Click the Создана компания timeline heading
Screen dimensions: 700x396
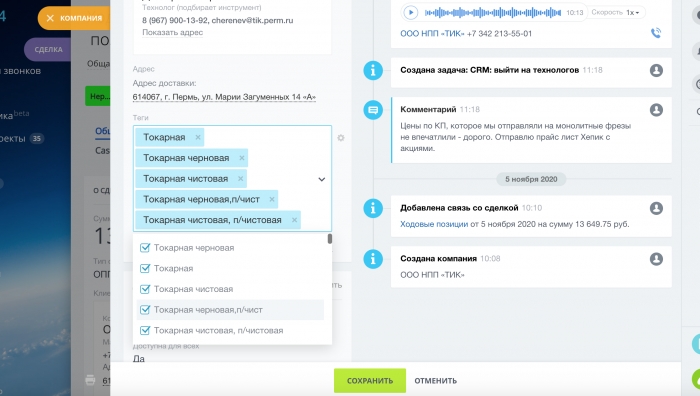[x=438, y=258]
